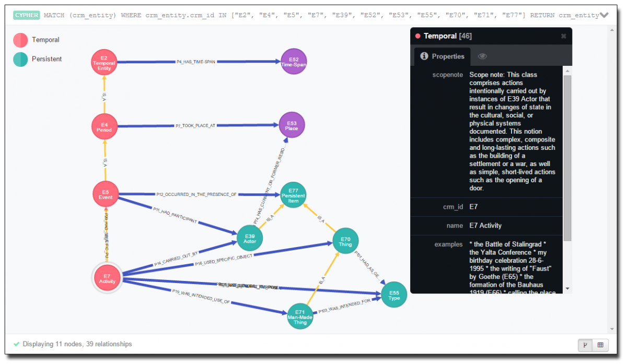Select the E52 Time-Span node
This screenshot has width=627, height=364.
(294, 61)
